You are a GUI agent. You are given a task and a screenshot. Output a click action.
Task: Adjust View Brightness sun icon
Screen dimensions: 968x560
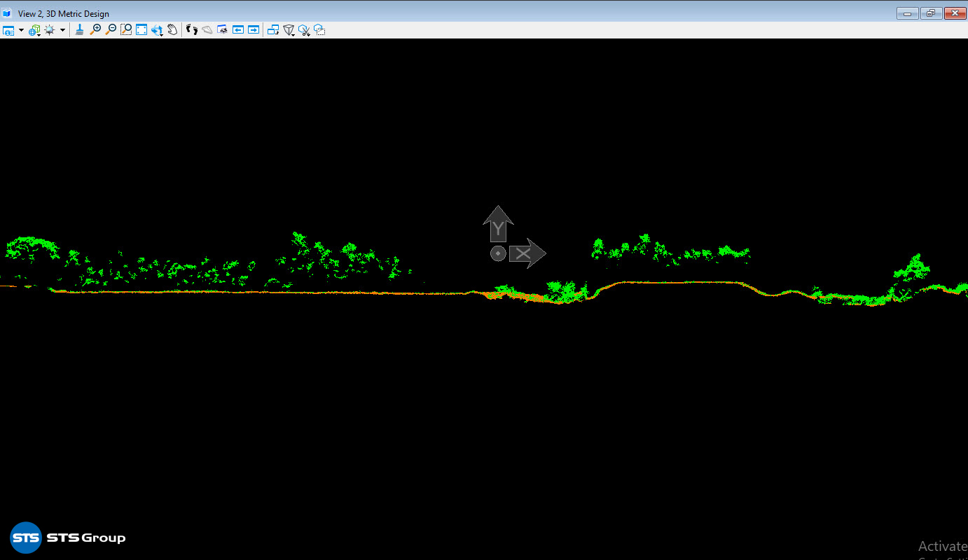click(x=50, y=30)
